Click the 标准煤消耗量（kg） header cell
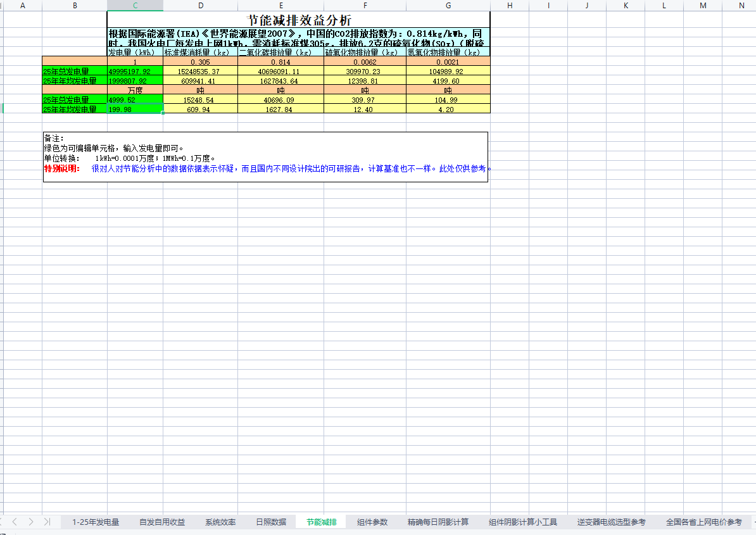This screenshot has height=535, width=756. (x=201, y=51)
